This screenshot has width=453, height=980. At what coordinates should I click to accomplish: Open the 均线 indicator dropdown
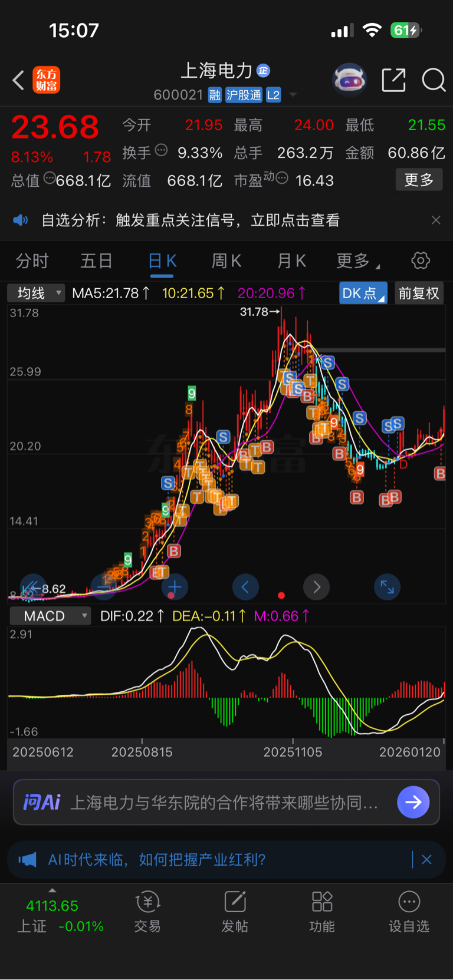coord(36,293)
